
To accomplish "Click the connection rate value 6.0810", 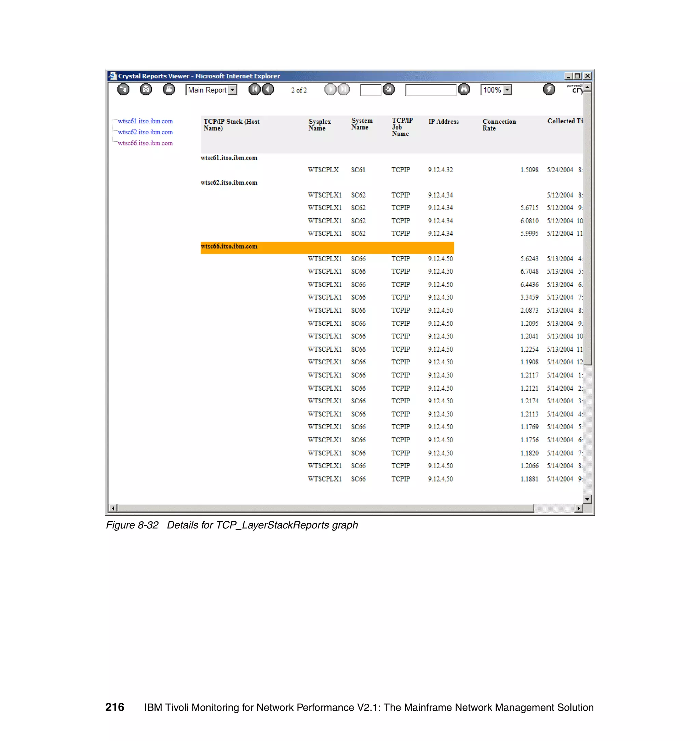I will (529, 221).
